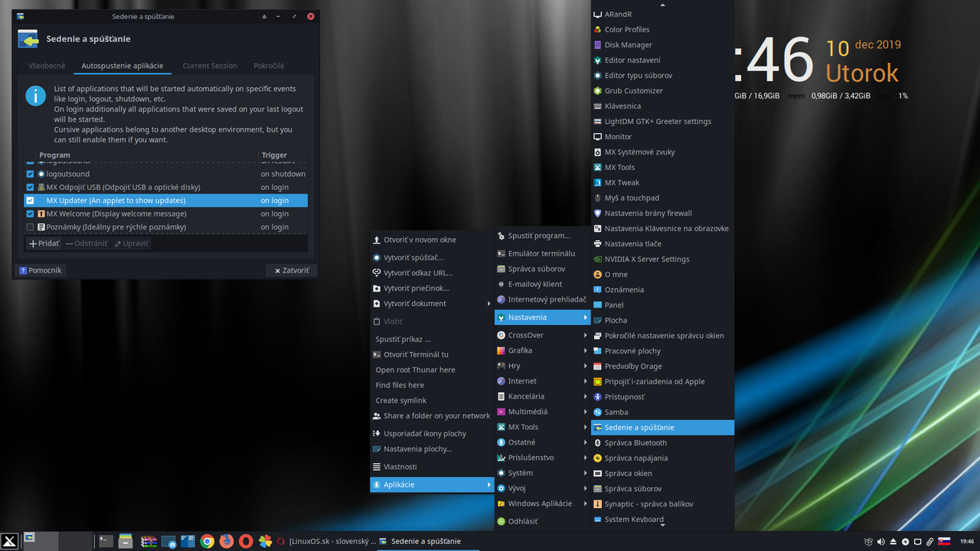Image resolution: width=980 pixels, height=551 pixels.
Task: Expand the CrossOver submenu
Action: tap(543, 335)
